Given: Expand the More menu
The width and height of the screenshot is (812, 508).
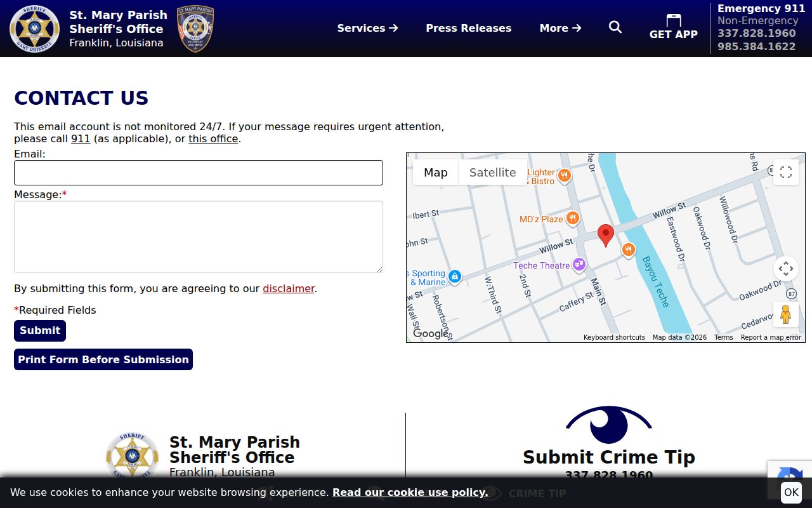Looking at the screenshot, I should click(560, 28).
